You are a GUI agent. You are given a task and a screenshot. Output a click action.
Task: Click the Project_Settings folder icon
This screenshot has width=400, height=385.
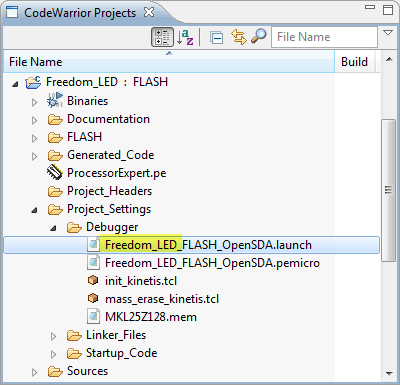[55, 209]
